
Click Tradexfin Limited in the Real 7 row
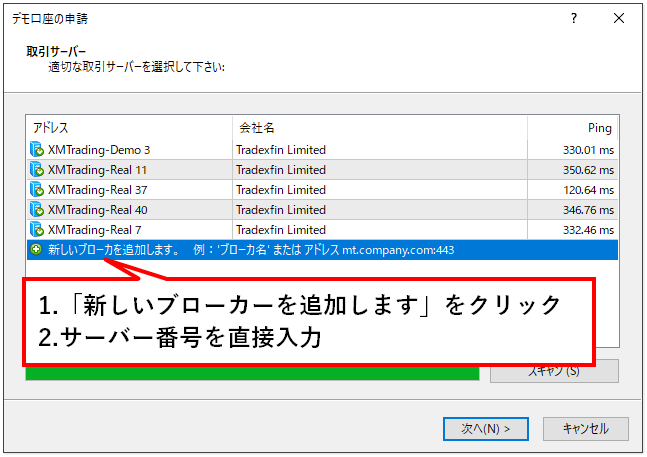click(x=281, y=230)
